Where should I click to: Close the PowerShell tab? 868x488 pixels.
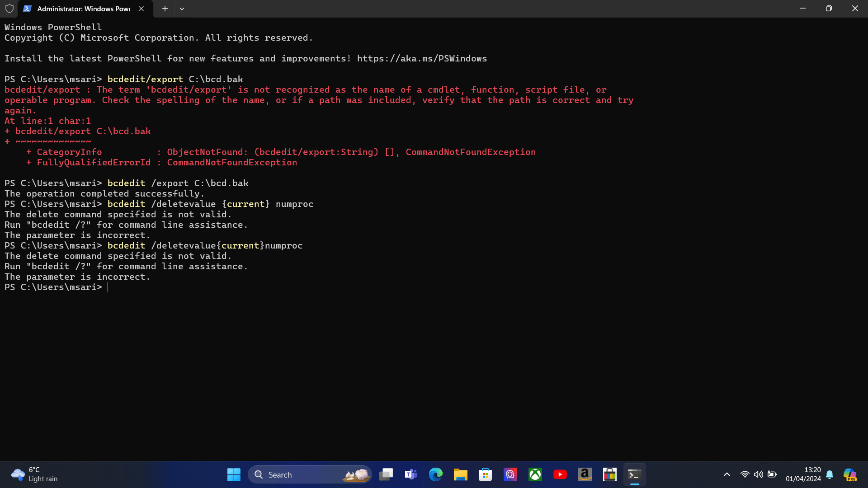pos(141,9)
